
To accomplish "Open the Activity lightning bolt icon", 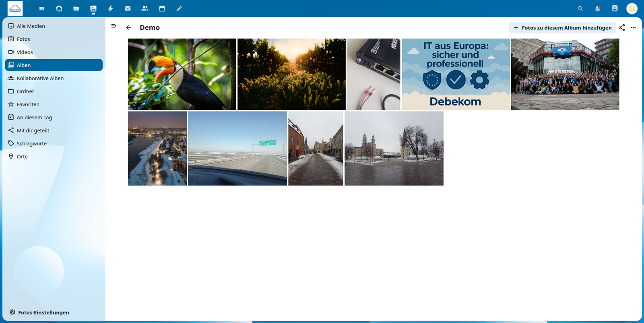I will 110,8.
